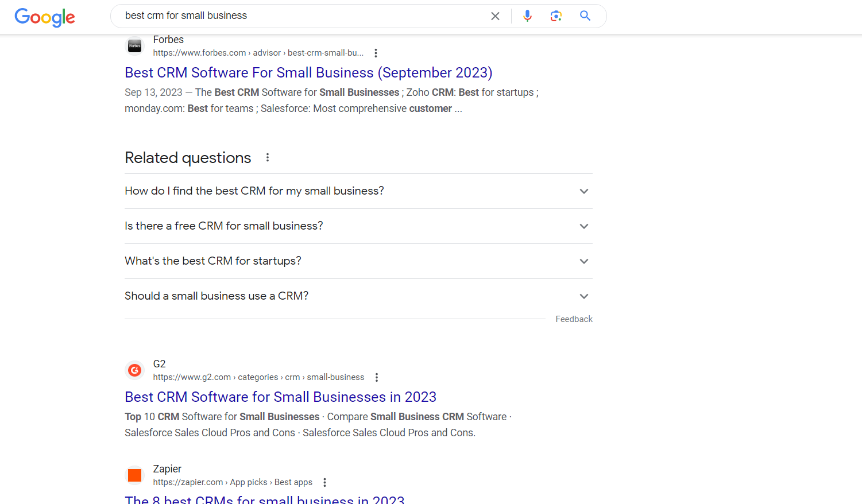Screen dimensions: 862x504
Task: Click the Forbes site name
Action: pos(168,40)
